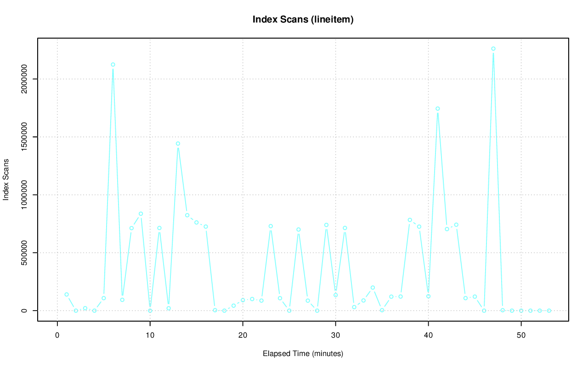Select the peak data marker at minute 6

tap(113, 65)
